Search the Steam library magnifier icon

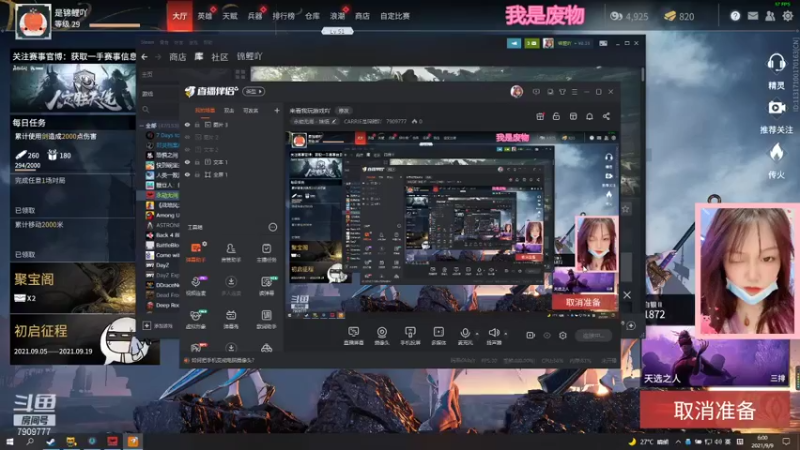146,109
